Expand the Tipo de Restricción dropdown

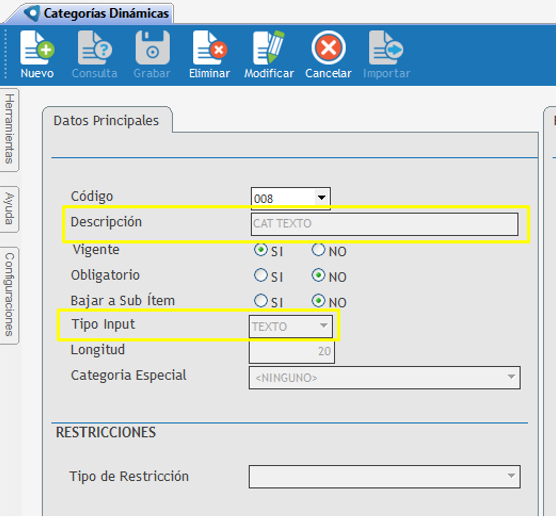[385, 476]
